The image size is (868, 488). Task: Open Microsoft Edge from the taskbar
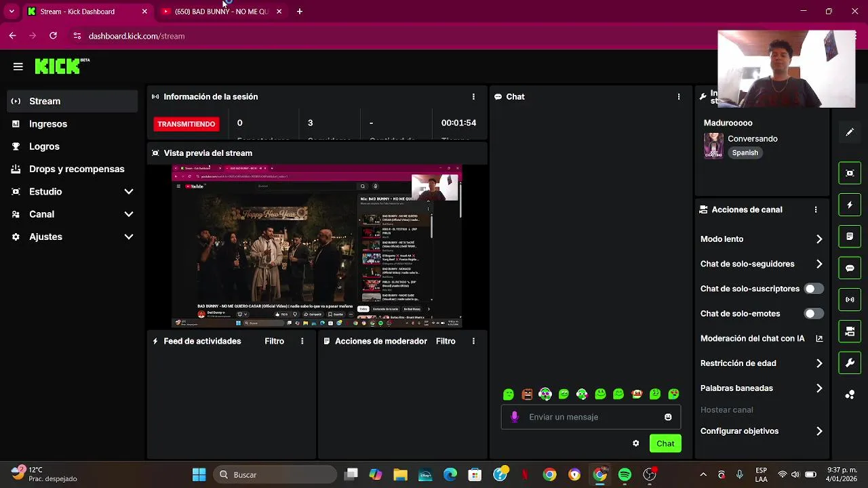coord(450,474)
